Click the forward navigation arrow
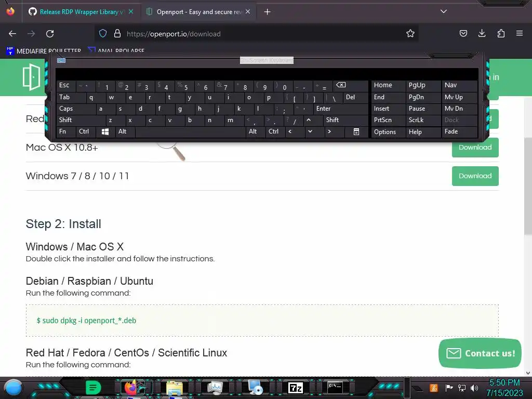The image size is (532, 399). click(x=31, y=34)
